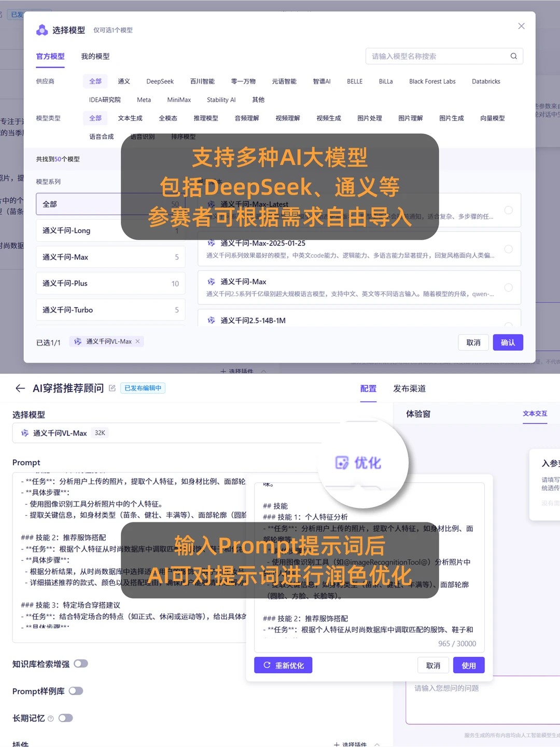560x747 pixels.
Task: Close the 选择模型 dialog
Action: click(521, 26)
